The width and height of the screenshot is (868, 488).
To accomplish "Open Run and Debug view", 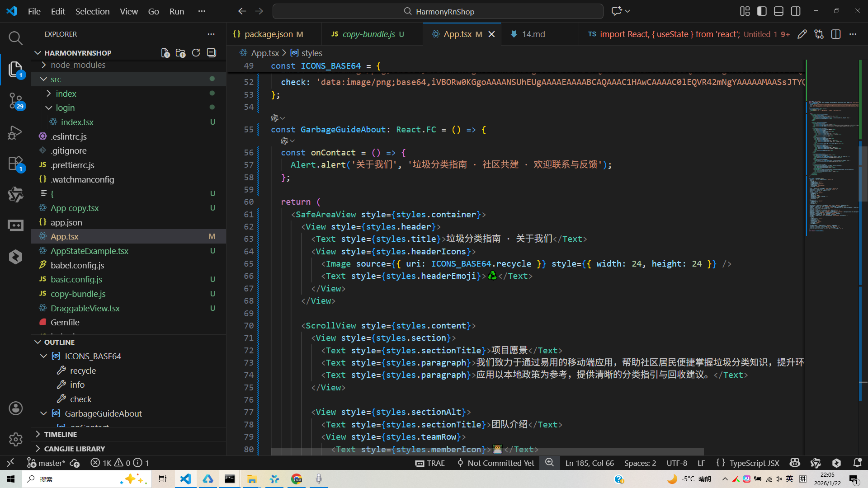I will [15, 132].
